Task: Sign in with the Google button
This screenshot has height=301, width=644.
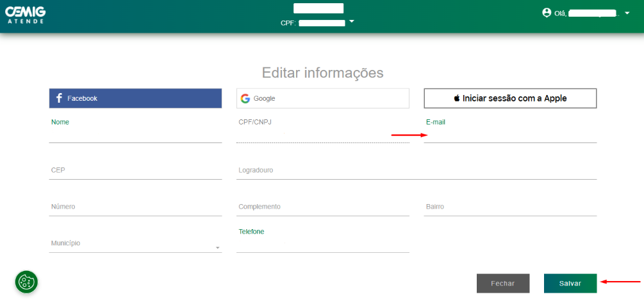Action: 322,98
